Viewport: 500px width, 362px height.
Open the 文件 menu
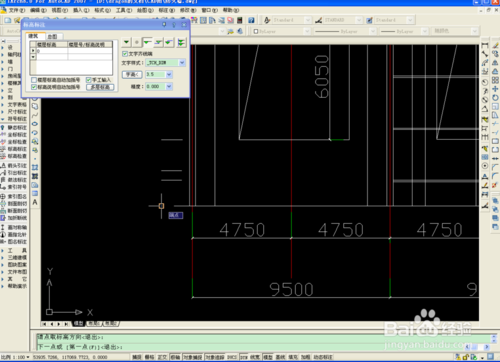[x=16, y=10]
